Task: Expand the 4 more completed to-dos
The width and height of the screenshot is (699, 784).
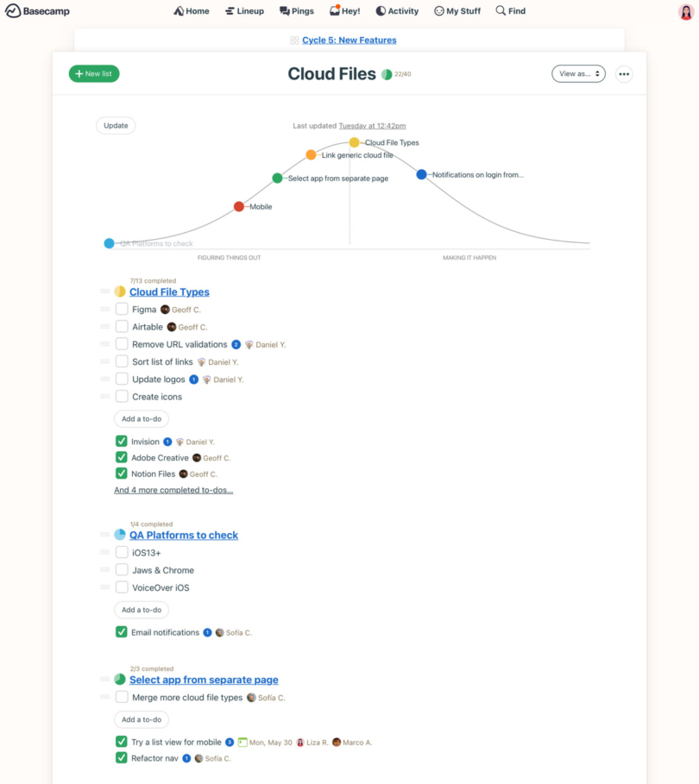Action: click(x=173, y=489)
